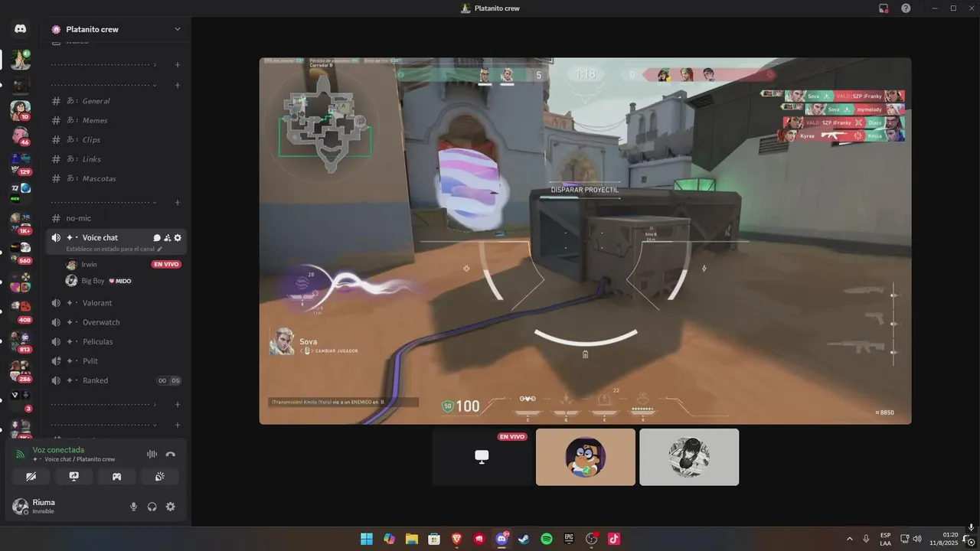Screen dimensions: 980x551
Task: Open user settings gear icon
Action: (170, 507)
